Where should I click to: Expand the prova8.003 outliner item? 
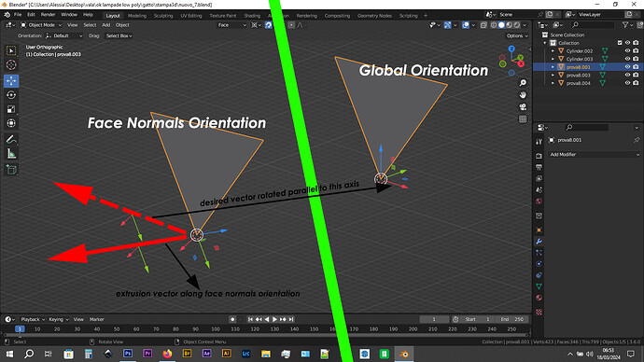[553, 76]
